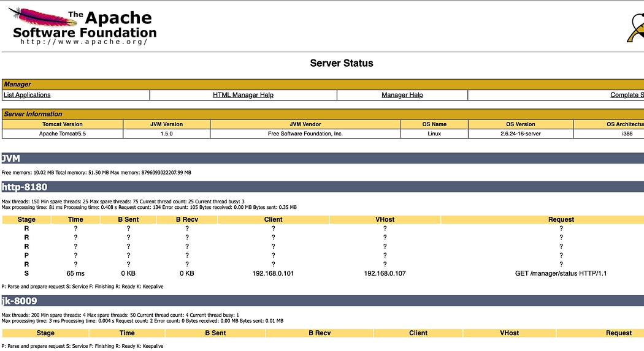Screen dimensions: 644x351
Task: Click the 2.6.24-16-server OS version cell
Action: click(x=520, y=134)
